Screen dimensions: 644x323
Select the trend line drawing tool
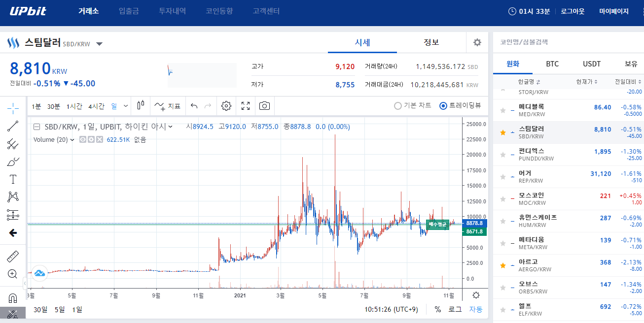point(13,126)
